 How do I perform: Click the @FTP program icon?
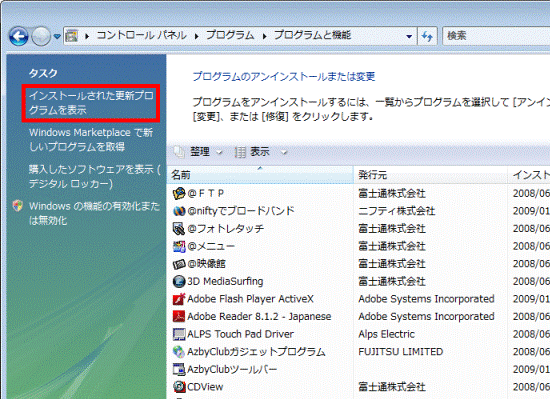click(x=179, y=193)
